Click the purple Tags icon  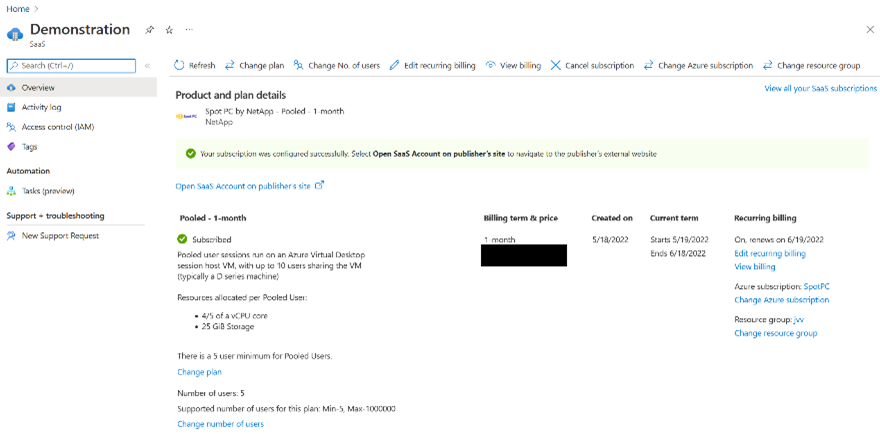pos(11,147)
